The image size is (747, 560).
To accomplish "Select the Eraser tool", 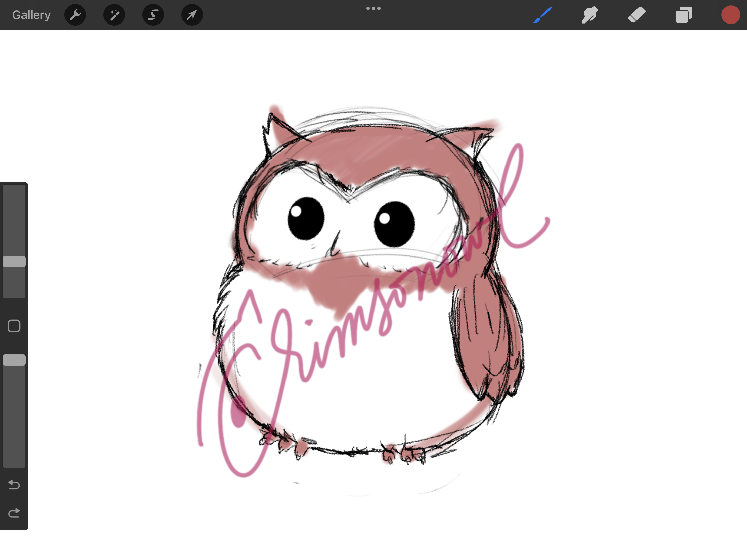I will point(636,15).
